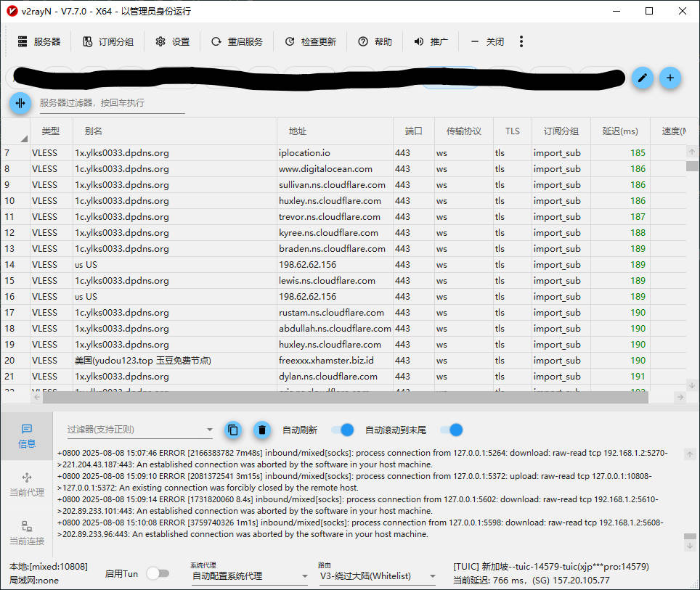Open the 订阅分组 menu

point(108,41)
